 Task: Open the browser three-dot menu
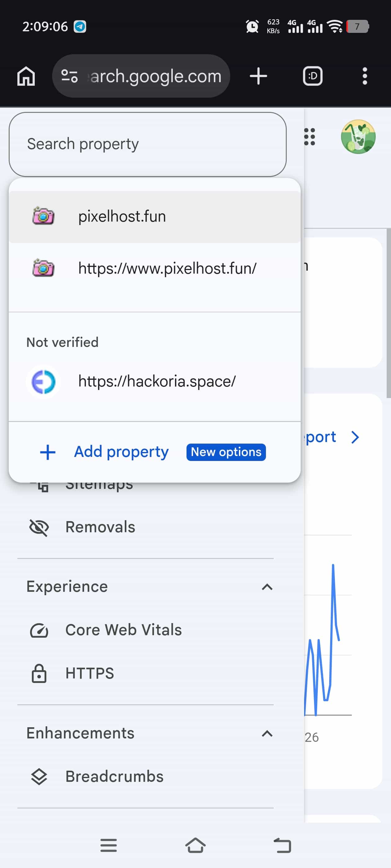click(365, 76)
